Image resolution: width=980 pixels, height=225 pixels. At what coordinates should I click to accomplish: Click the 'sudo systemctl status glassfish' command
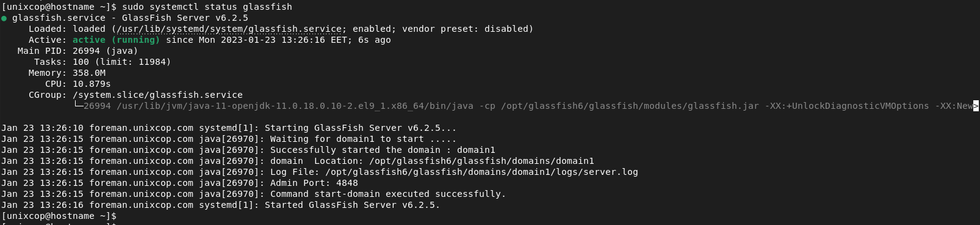[x=207, y=7]
